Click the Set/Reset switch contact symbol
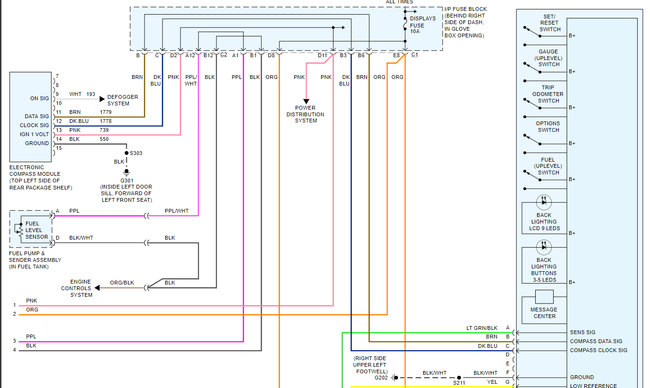The width and height of the screenshot is (650, 388). (x=533, y=32)
